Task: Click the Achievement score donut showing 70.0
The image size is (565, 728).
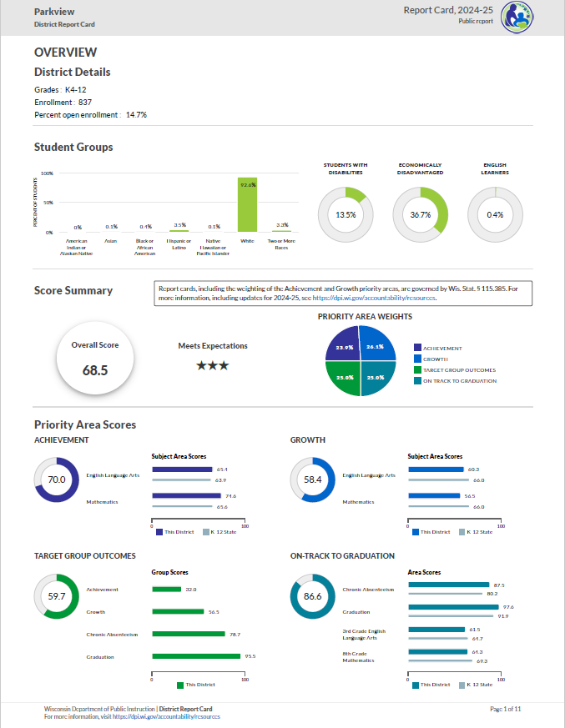Action: 57,479
